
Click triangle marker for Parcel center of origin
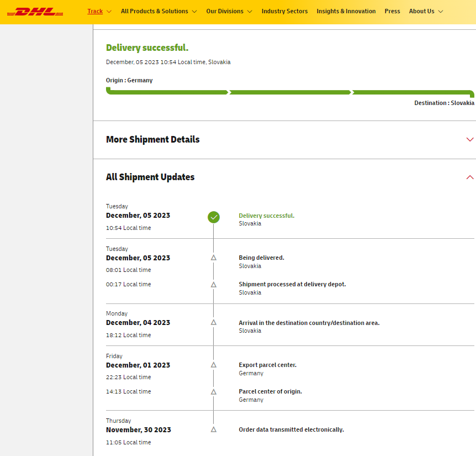tap(214, 392)
